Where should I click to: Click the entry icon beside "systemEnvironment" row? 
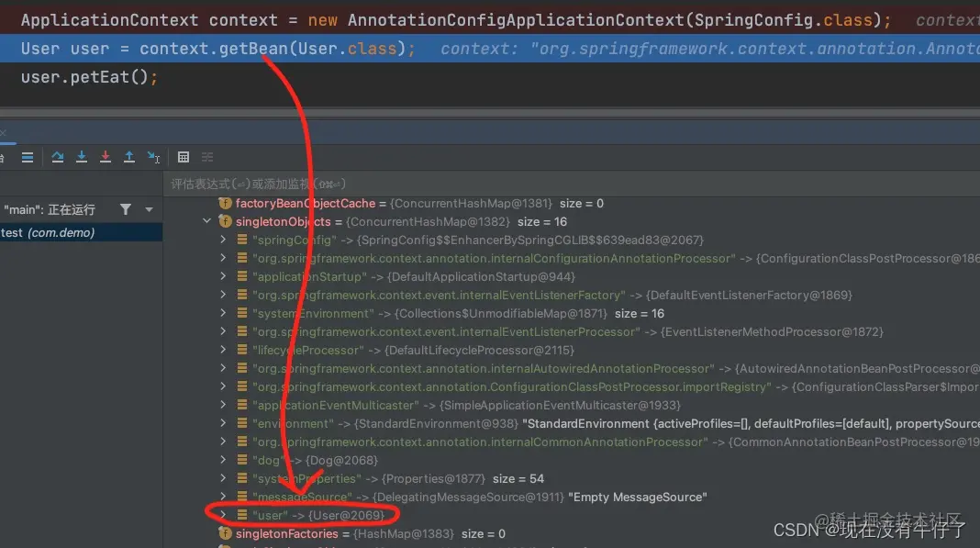coord(242,313)
